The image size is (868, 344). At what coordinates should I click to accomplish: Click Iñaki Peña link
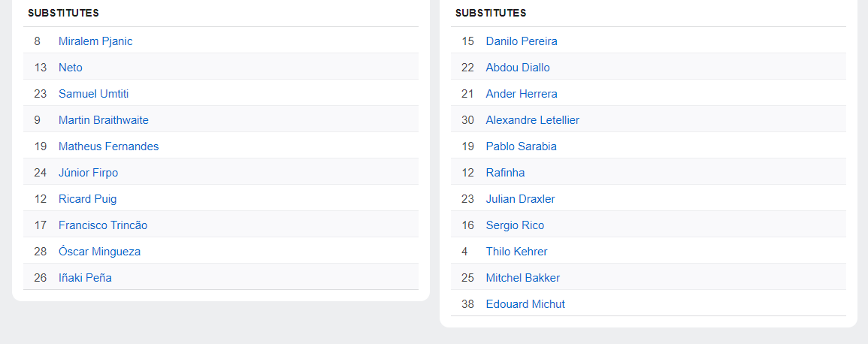(x=85, y=278)
